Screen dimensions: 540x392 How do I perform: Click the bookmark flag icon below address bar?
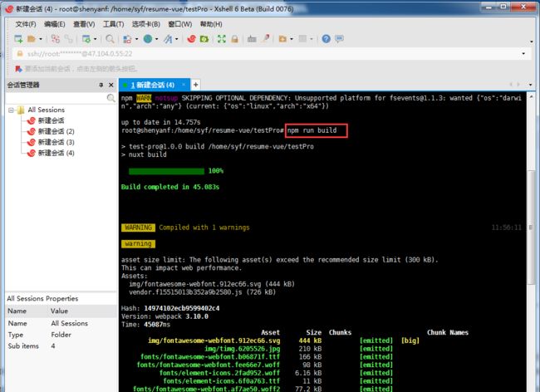(x=18, y=69)
